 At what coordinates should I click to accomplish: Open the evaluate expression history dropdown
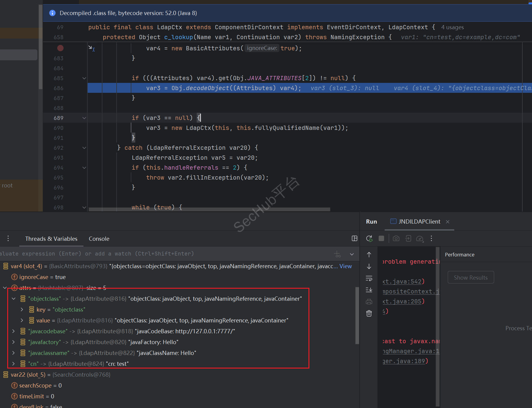[x=352, y=254]
